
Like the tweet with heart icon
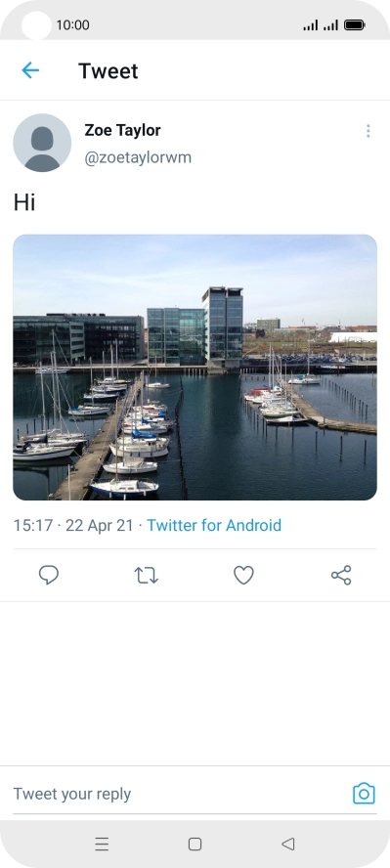click(x=243, y=575)
